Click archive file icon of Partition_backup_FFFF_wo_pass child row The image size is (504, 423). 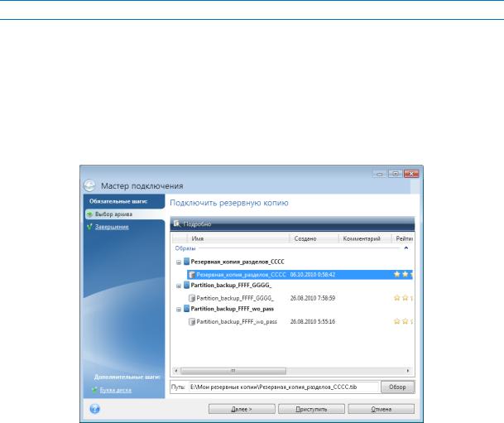[192, 321]
